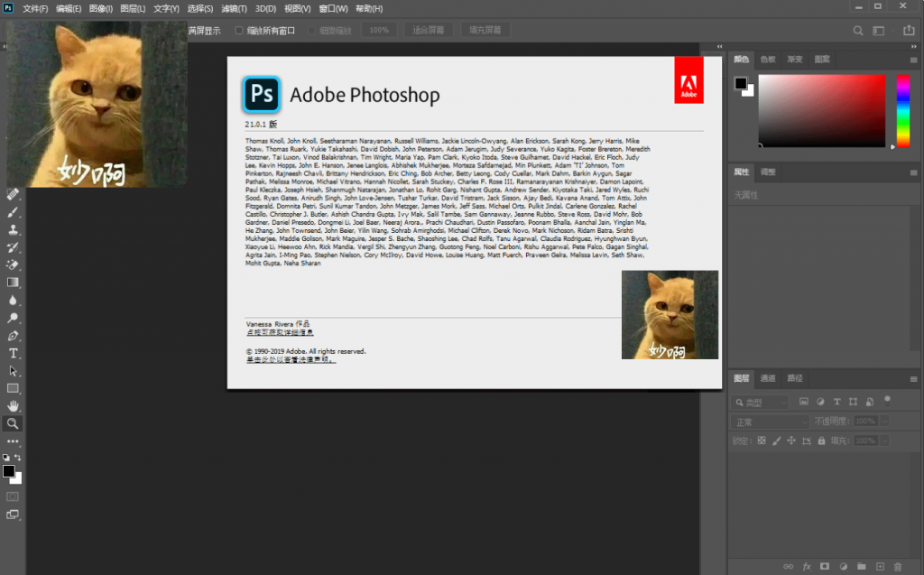Select the Dodge tool
The image size is (924, 575).
coord(13,318)
